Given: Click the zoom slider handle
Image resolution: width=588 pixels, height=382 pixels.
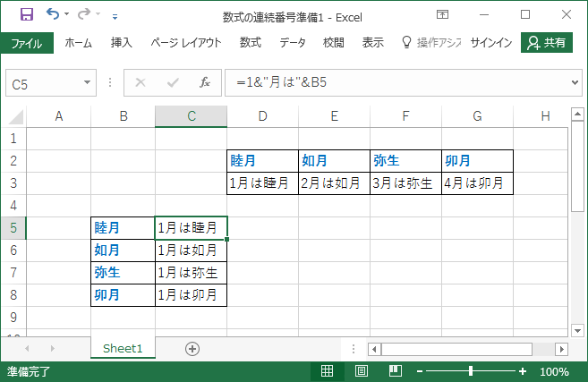Looking at the screenshot, I should 471,371.
